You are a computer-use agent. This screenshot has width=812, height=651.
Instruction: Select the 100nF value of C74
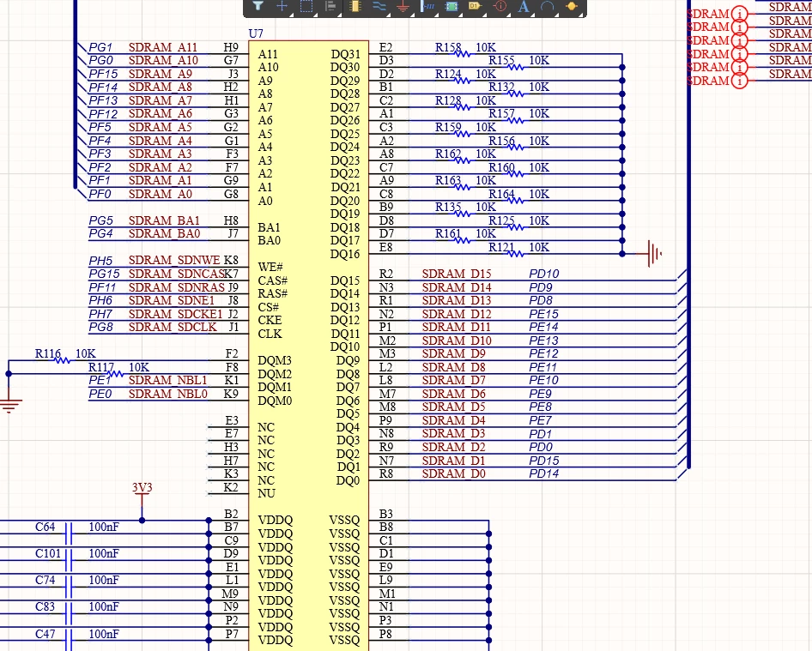pos(104,580)
